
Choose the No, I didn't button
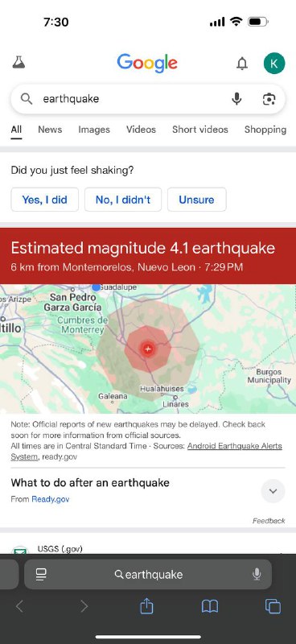123,200
